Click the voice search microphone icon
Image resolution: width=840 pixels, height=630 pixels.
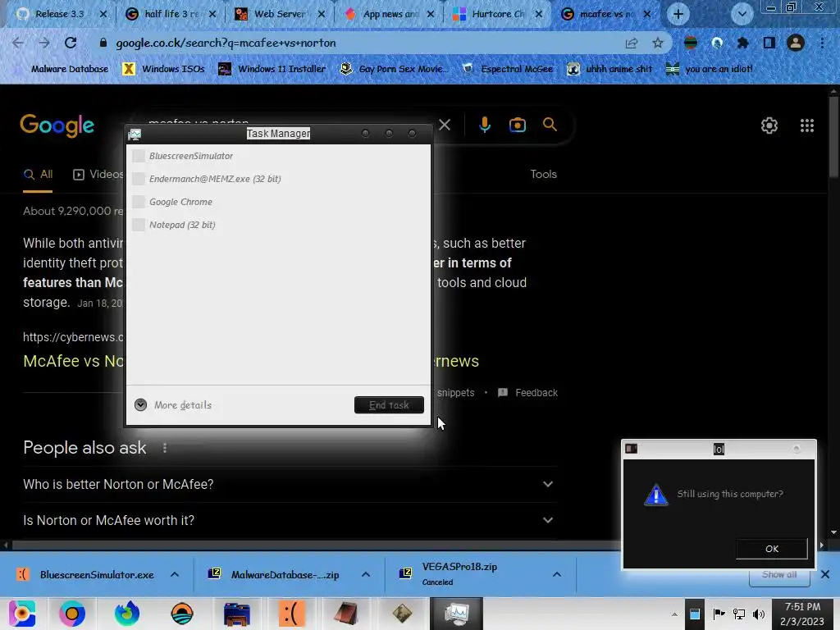[484, 125]
